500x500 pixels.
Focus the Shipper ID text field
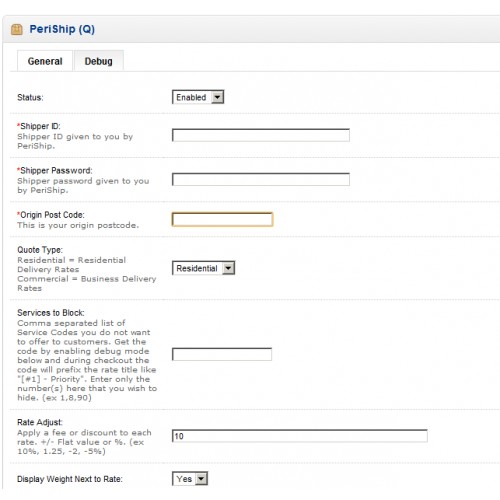[261, 135]
